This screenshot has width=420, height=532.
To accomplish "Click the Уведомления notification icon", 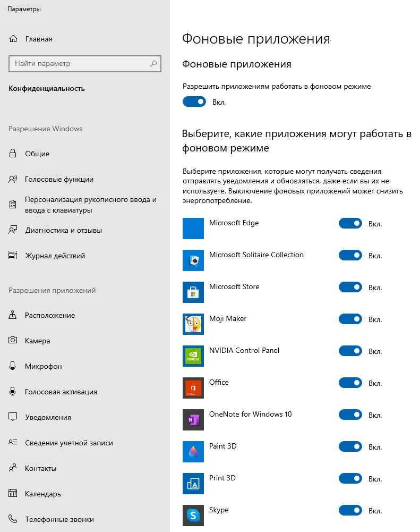I will tap(13, 417).
